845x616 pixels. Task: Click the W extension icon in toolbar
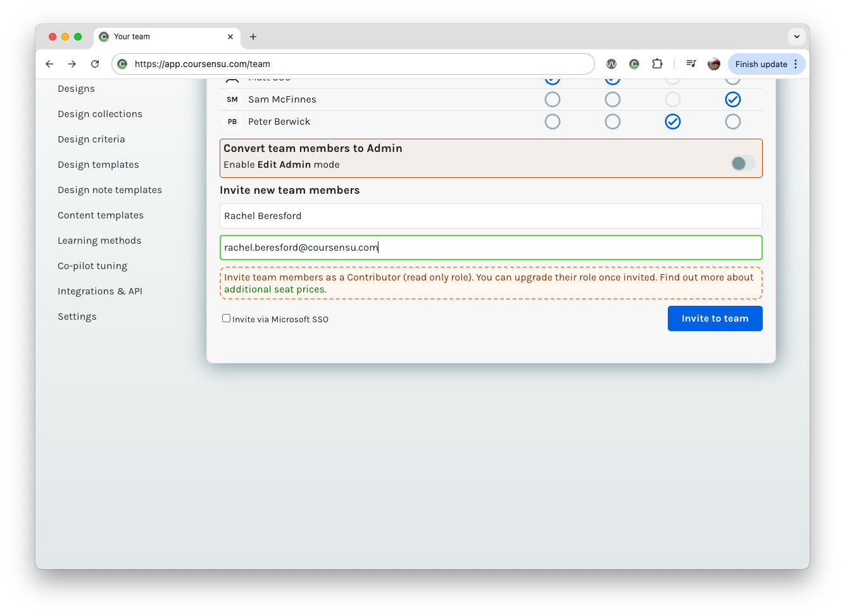[x=611, y=64]
